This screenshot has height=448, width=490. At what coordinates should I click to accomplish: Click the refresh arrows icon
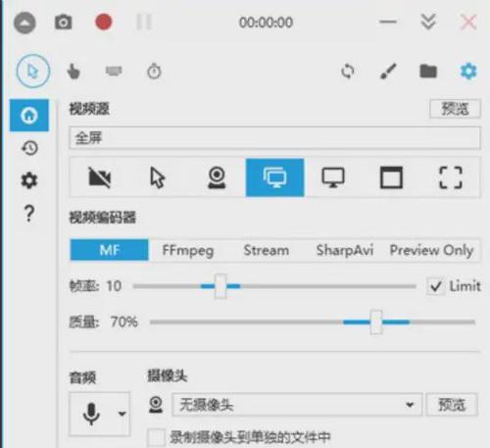(348, 72)
